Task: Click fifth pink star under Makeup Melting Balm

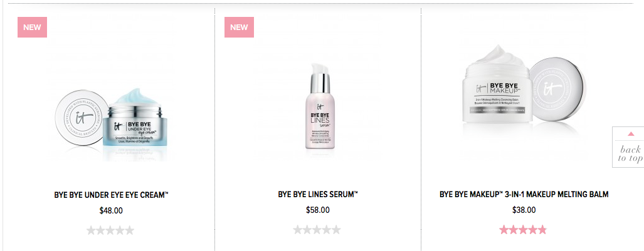Action: pyautogui.click(x=542, y=230)
